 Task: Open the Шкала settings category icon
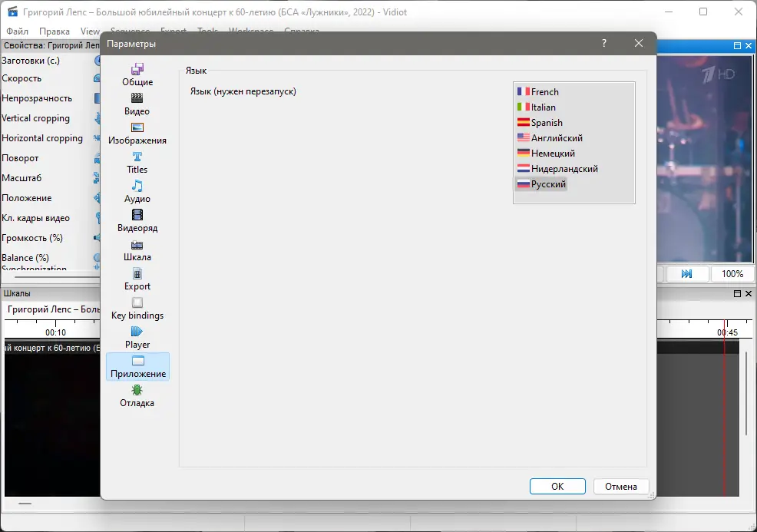click(137, 250)
